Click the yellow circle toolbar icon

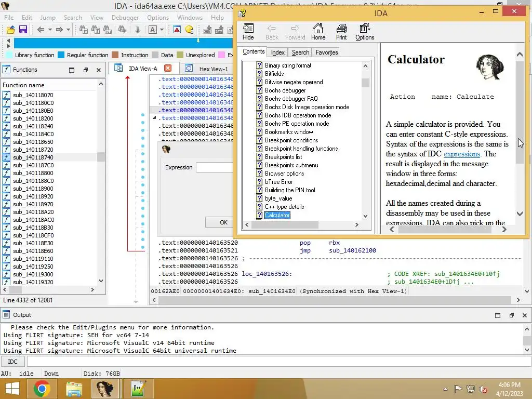pos(189,30)
